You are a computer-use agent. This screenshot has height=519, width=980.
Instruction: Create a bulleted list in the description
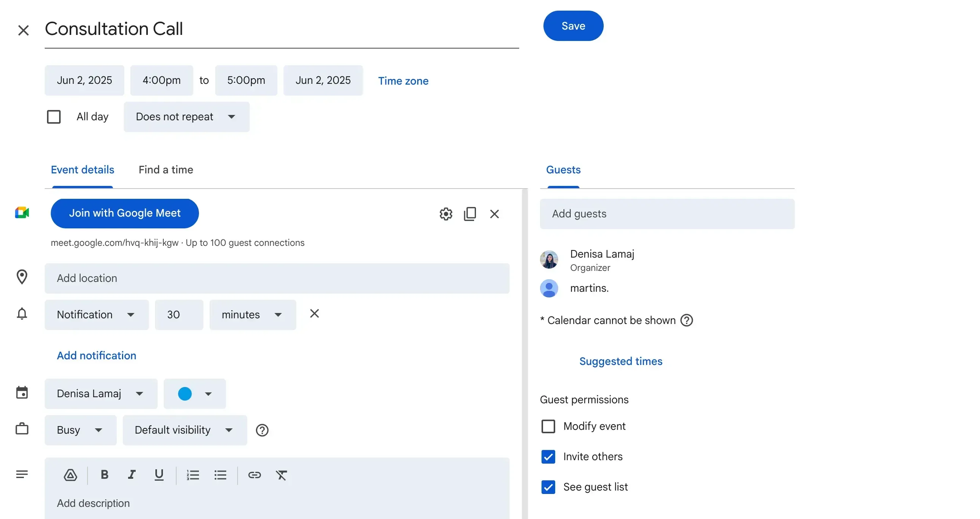coord(221,475)
